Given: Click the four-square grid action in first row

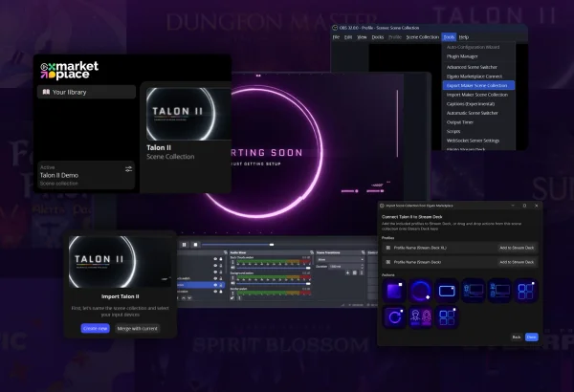Looking at the screenshot, I should point(525,291).
